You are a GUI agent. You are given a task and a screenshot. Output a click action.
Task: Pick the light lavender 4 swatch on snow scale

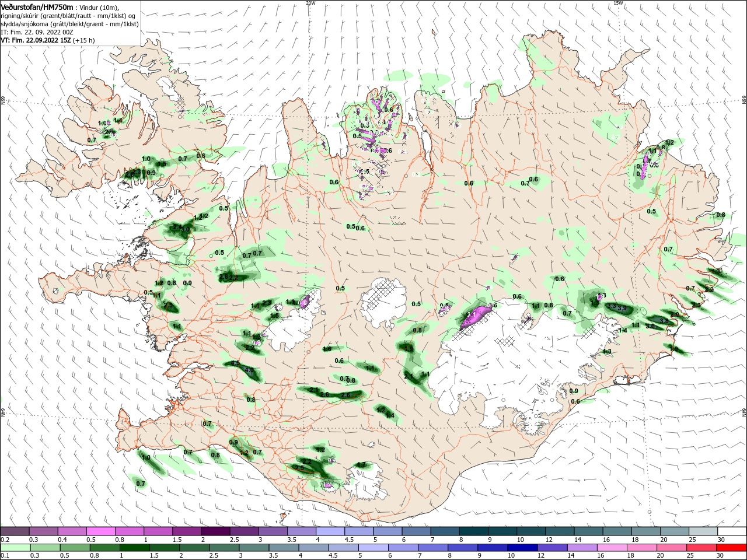coord(330,531)
